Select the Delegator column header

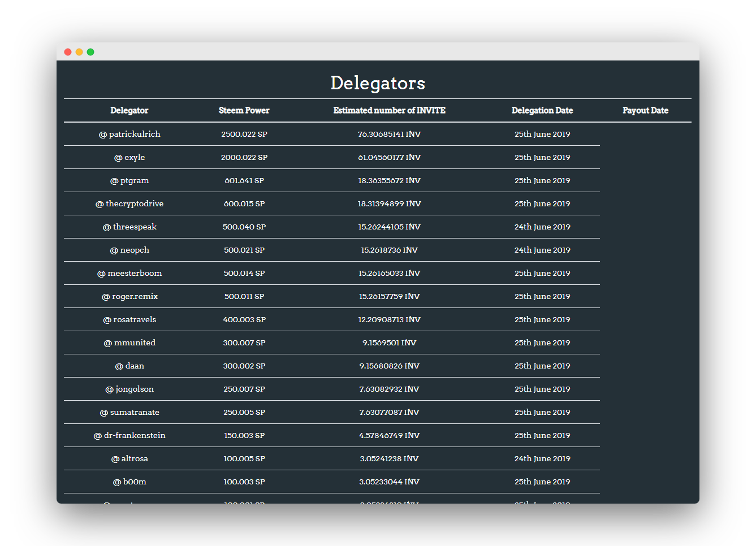(129, 110)
